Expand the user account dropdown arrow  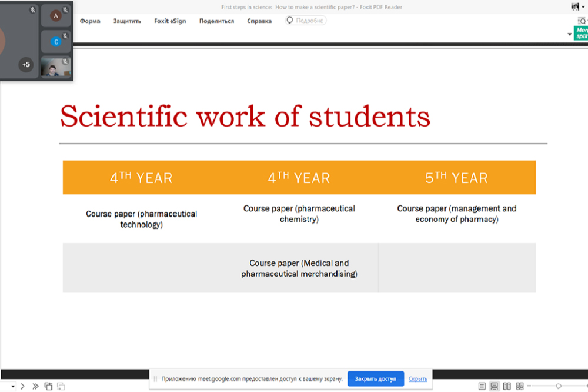(x=583, y=6)
